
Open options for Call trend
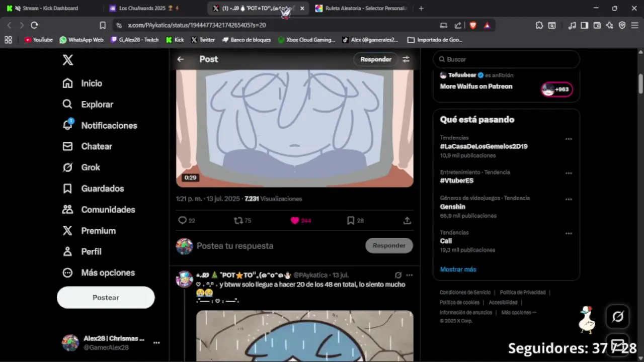[569, 234]
